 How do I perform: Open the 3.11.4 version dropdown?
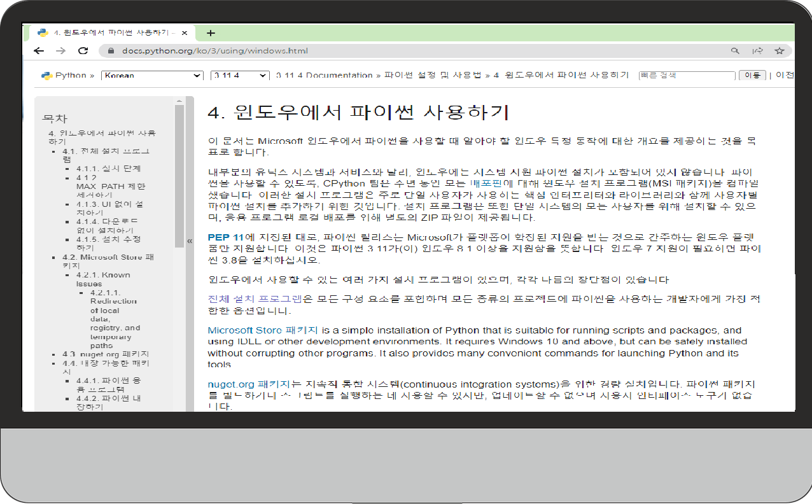point(240,75)
